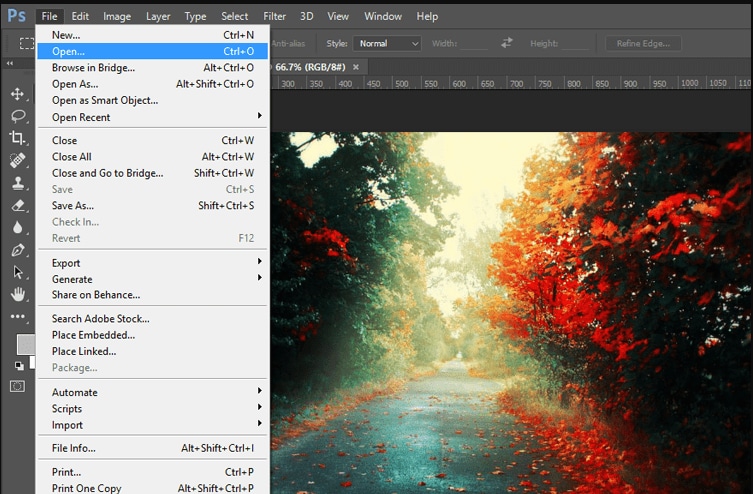The height and width of the screenshot is (494, 753).
Task: Select Browse in Bridge...
Action: (153, 68)
